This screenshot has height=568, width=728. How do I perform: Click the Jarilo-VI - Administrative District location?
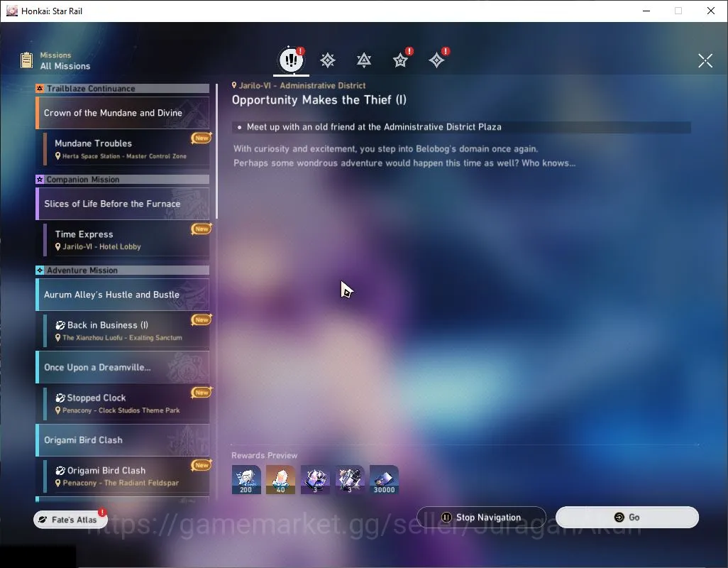point(299,85)
